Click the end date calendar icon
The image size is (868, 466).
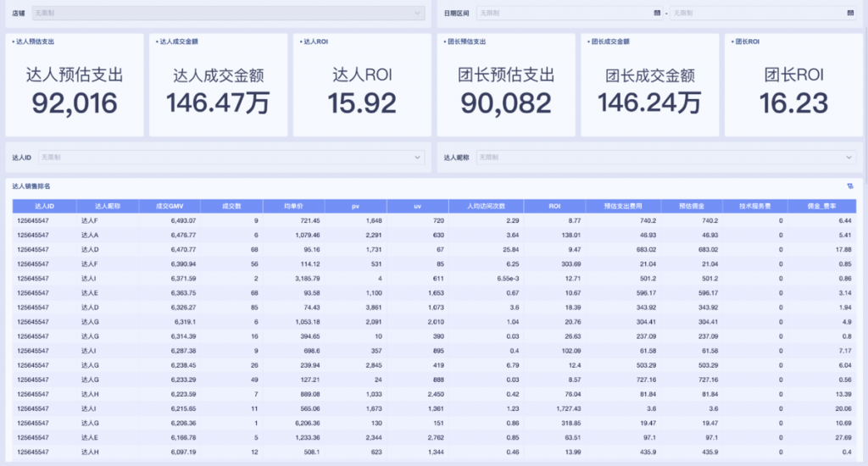pos(849,14)
